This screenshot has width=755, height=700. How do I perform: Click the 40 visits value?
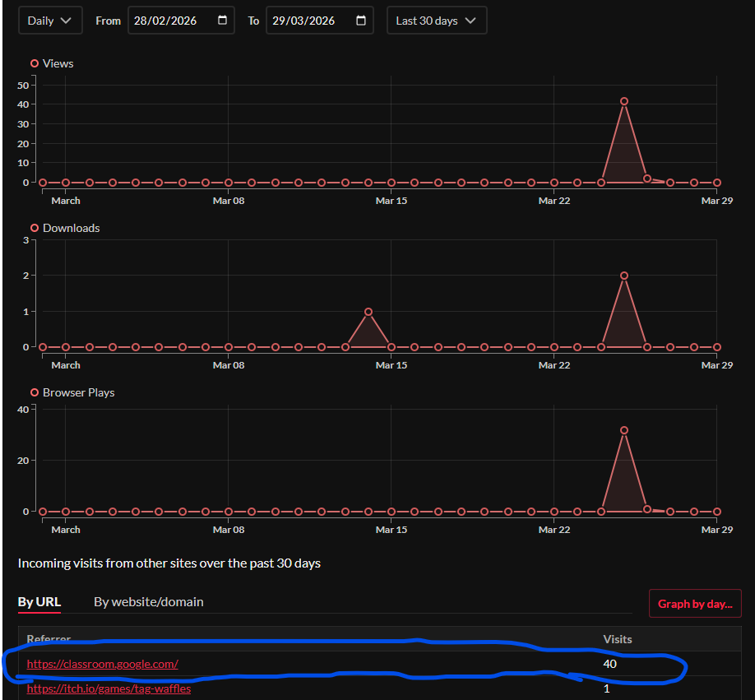pos(609,665)
